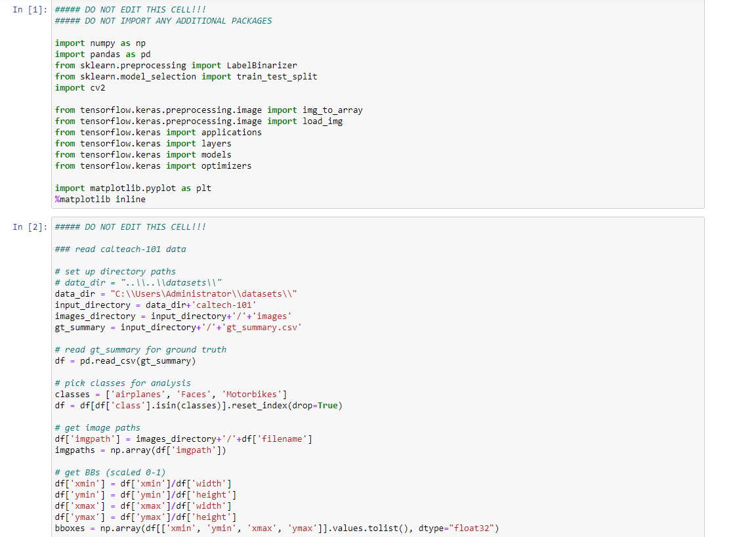The width and height of the screenshot is (756, 537).
Task: Click the keras 'import layers' line
Action: coord(143,143)
